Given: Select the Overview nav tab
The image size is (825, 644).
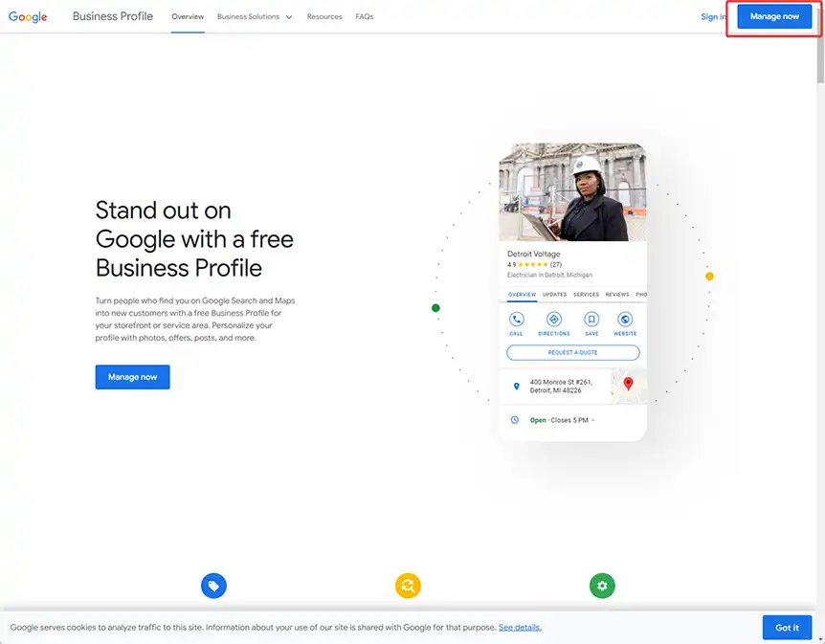Looking at the screenshot, I should click(x=188, y=17).
